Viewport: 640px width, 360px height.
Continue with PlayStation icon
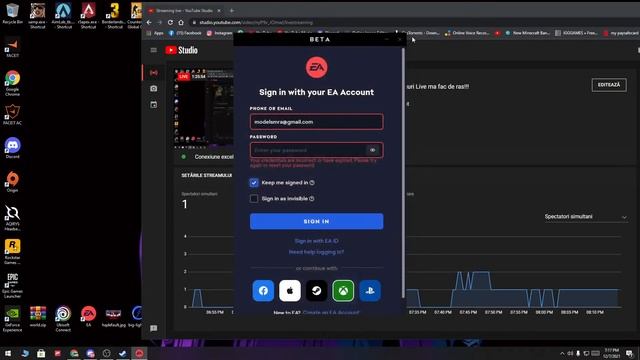[370, 291]
